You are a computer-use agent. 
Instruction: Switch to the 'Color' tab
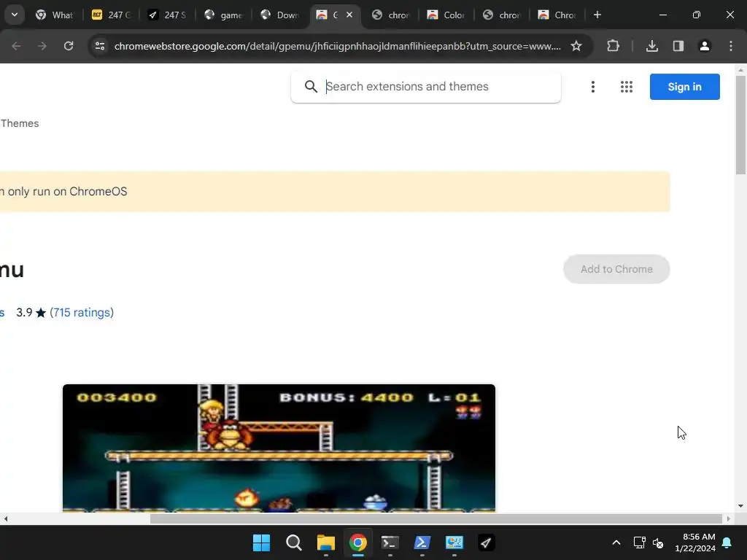pos(446,15)
